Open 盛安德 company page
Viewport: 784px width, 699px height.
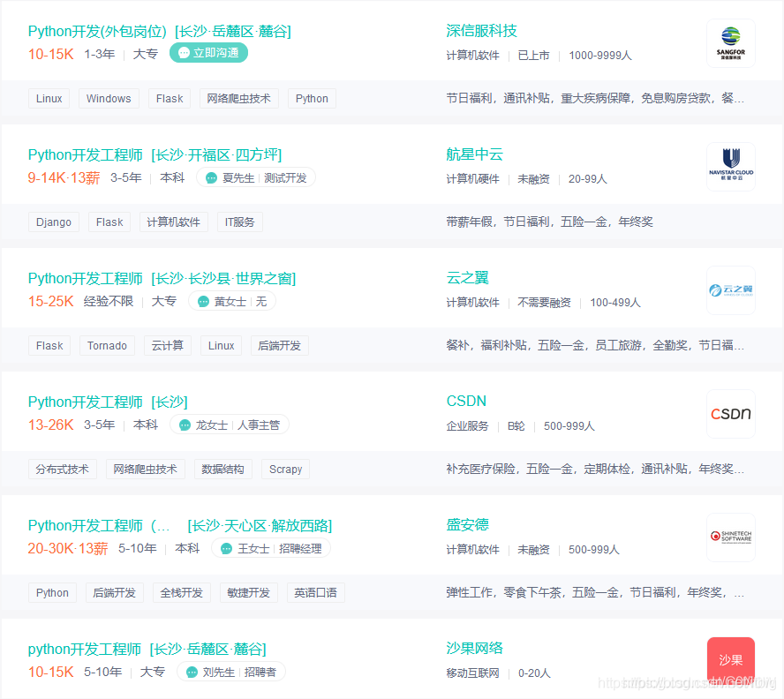pos(467,525)
